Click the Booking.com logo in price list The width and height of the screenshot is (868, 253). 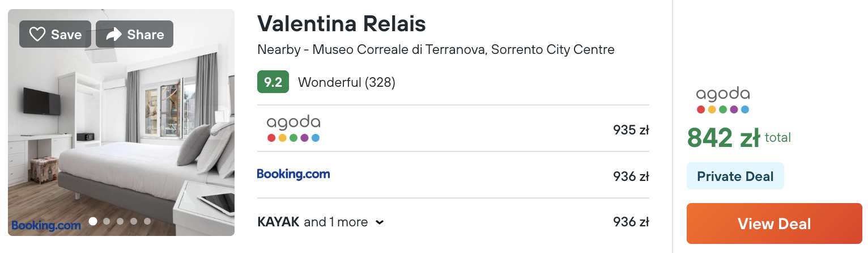(x=293, y=175)
